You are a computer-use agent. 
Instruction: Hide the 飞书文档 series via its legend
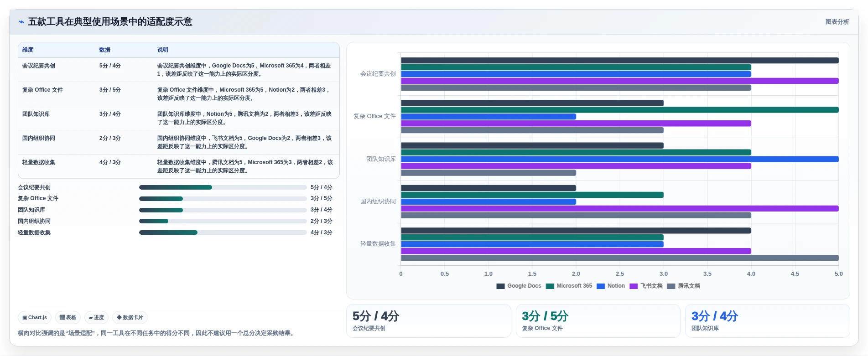[x=646, y=286]
